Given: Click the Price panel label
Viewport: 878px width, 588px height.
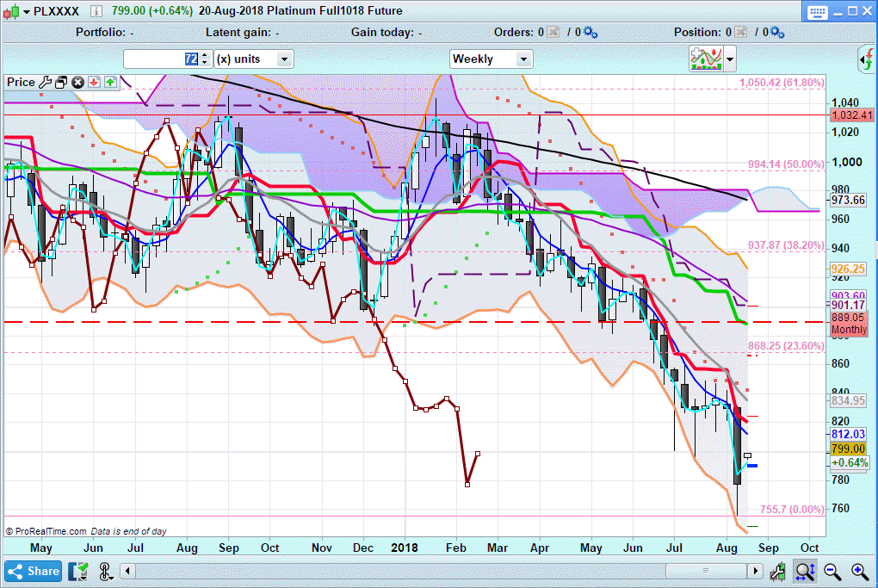Looking at the screenshot, I should pos(21,83).
